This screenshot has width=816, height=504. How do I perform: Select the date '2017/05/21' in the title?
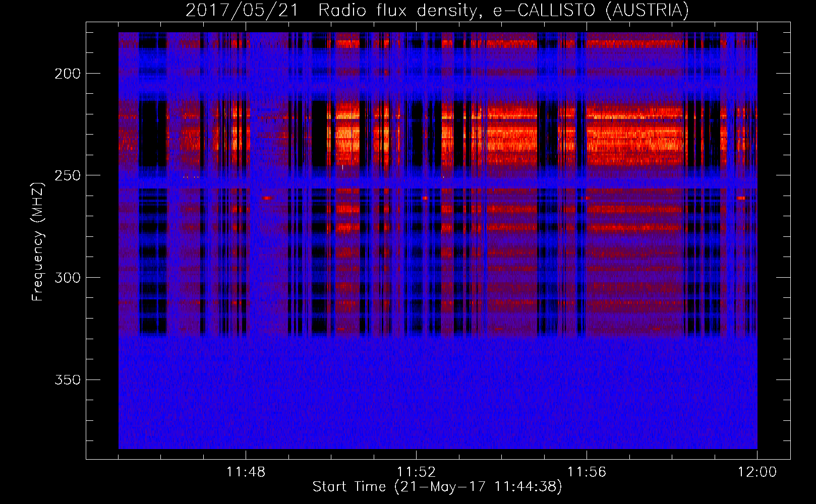click(x=243, y=10)
